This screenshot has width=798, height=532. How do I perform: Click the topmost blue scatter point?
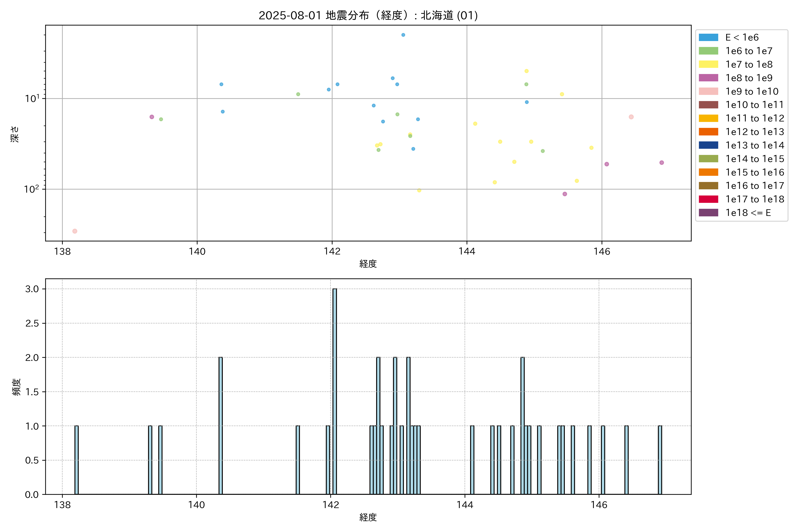[x=403, y=35]
